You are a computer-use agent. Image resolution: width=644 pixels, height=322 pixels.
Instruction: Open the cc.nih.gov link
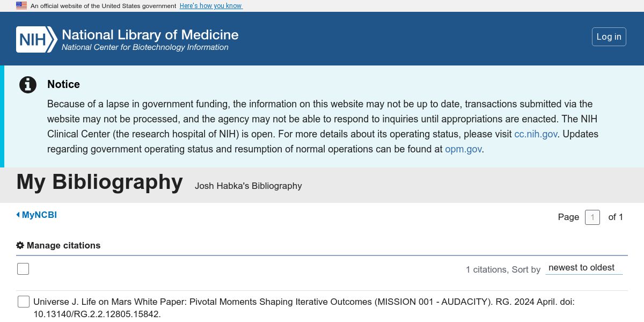pos(536,134)
